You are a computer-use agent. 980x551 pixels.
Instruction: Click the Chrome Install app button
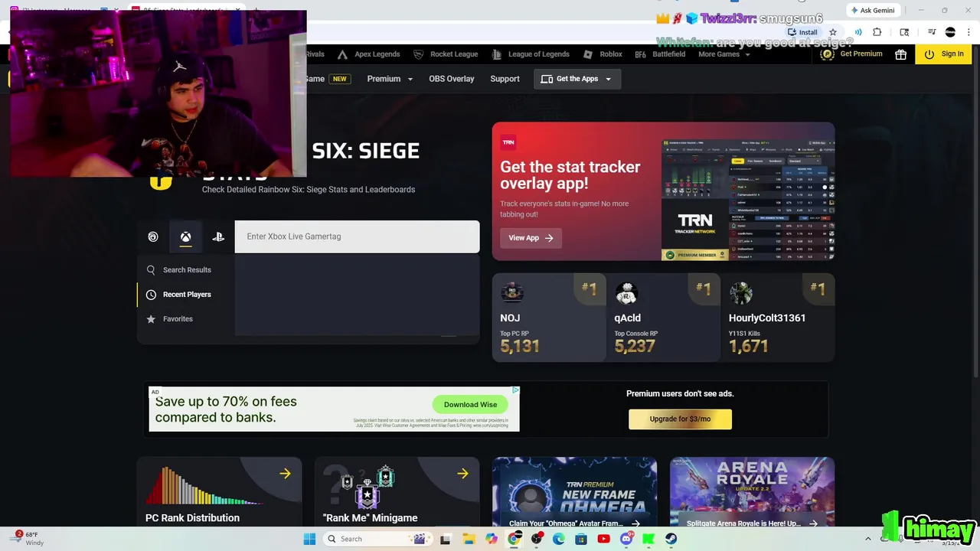(802, 32)
